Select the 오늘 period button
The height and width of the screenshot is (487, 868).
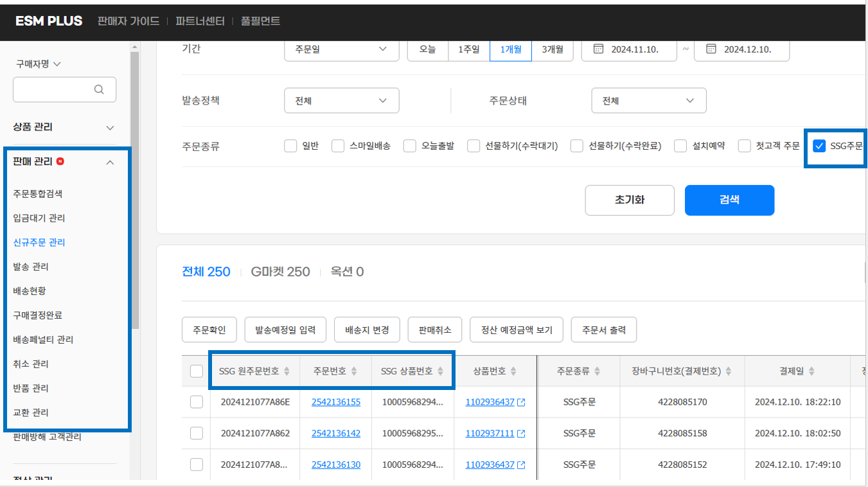(x=428, y=49)
